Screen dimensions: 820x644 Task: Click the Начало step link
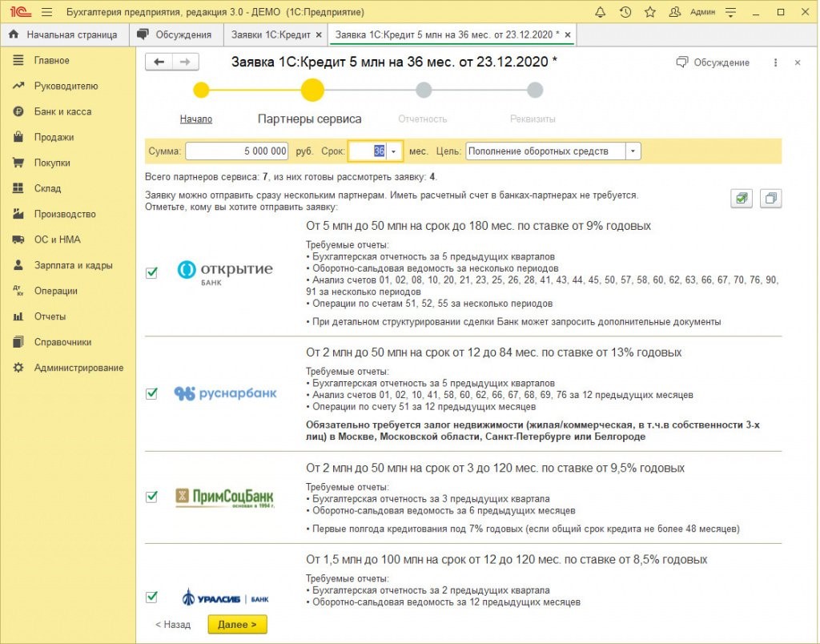[x=196, y=119]
